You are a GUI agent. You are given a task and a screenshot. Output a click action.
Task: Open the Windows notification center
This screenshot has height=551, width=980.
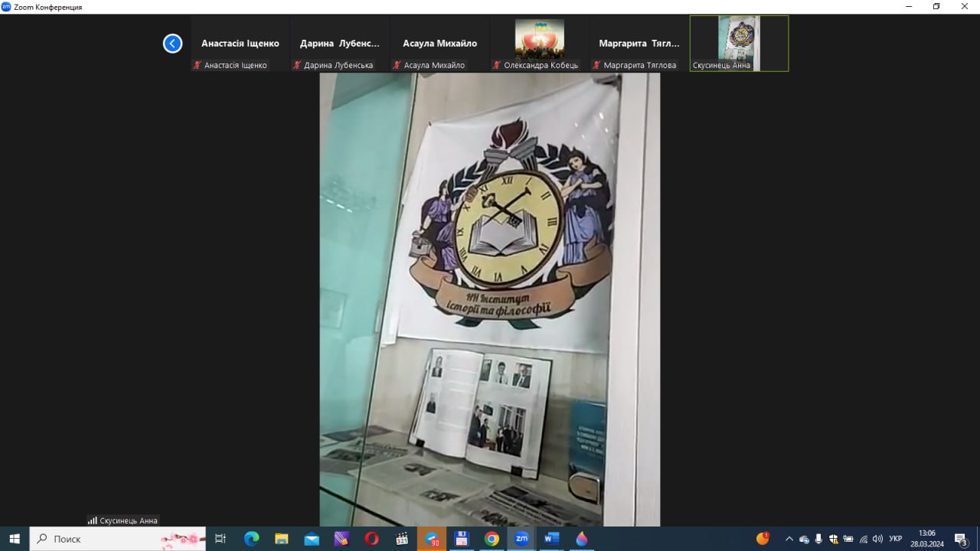(961, 539)
